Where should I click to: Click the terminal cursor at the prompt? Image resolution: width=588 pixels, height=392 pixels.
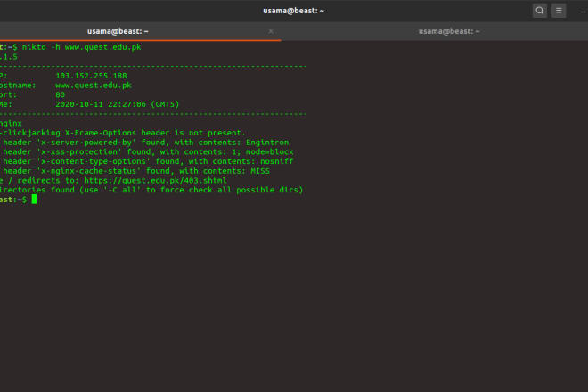click(34, 200)
